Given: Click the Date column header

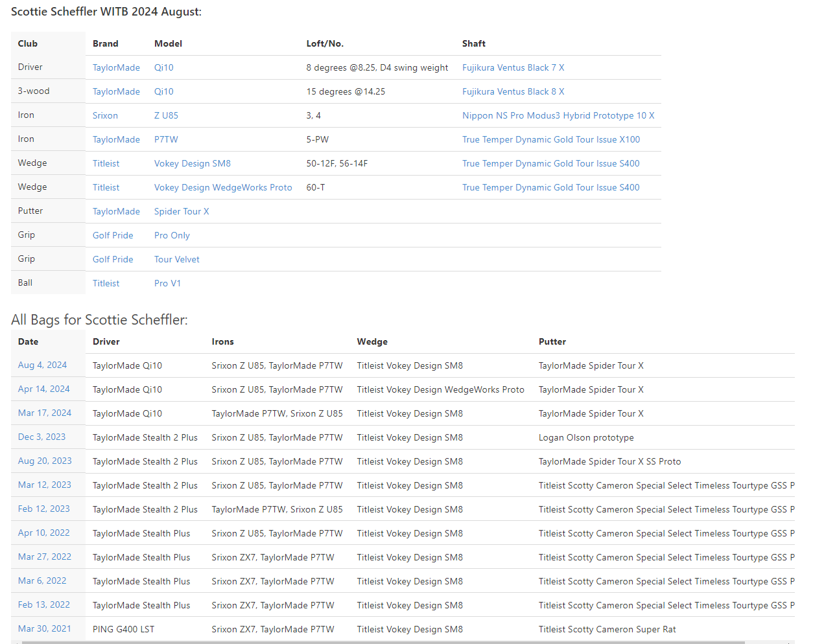Looking at the screenshot, I should tap(28, 341).
